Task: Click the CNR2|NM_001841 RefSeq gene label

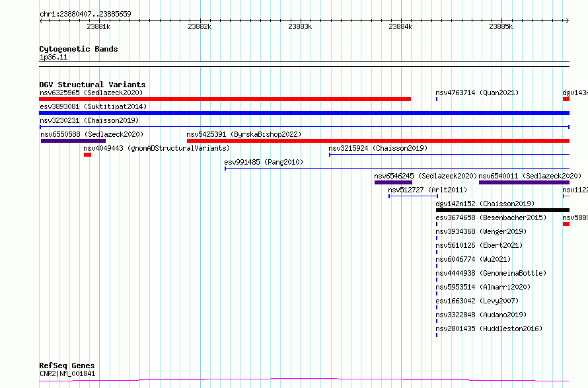Action: [67, 373]
